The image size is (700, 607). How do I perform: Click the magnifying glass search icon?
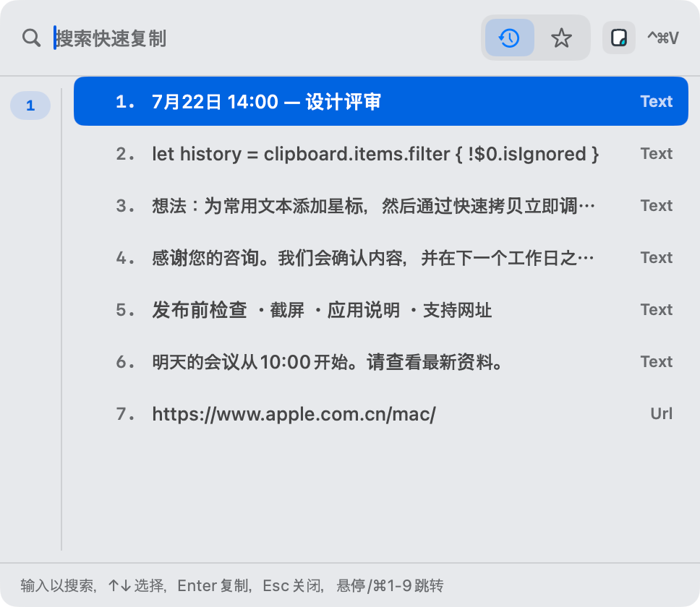(x=31, y=38)
